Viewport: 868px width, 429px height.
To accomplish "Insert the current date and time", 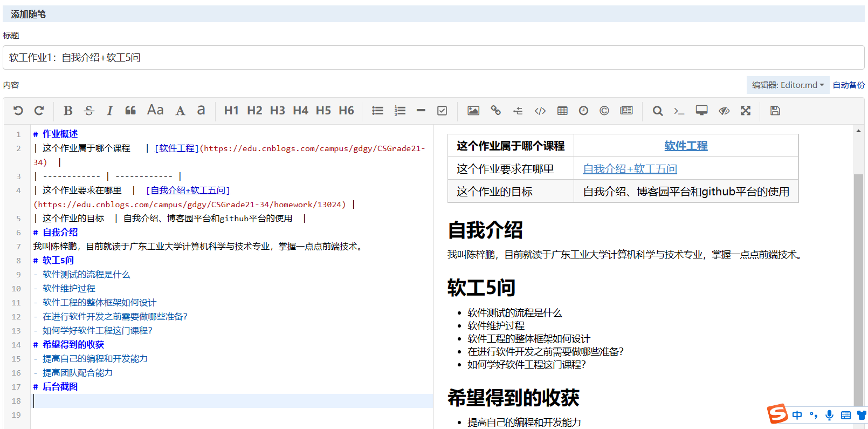I will click(x=583, y=111).
